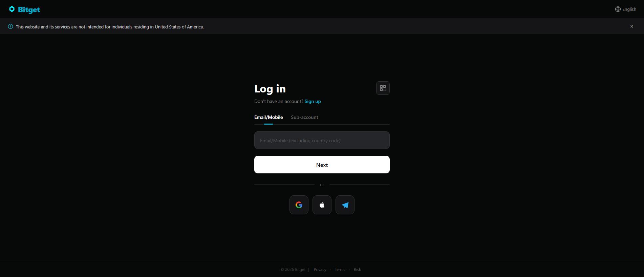The height and width of the screenshot is (277, 644).
Task: Click the notice text about United States residents
Action: (110, 27)
